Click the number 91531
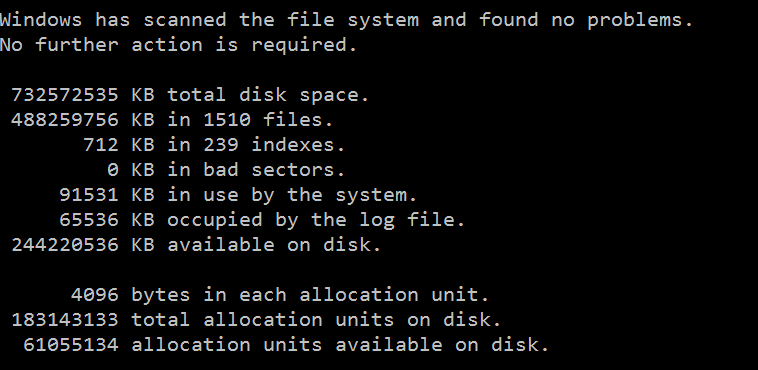This screenshot has width=758, height=370. coord(89,195)
